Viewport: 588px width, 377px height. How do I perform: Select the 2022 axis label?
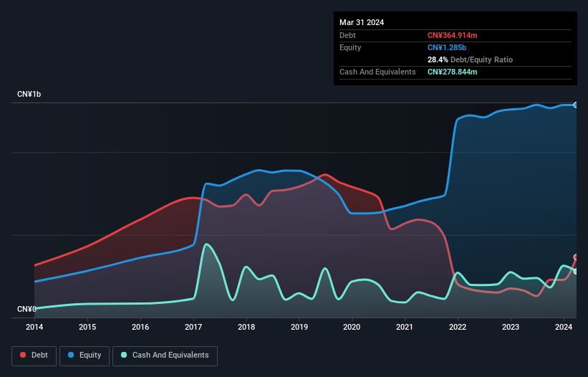458,327
